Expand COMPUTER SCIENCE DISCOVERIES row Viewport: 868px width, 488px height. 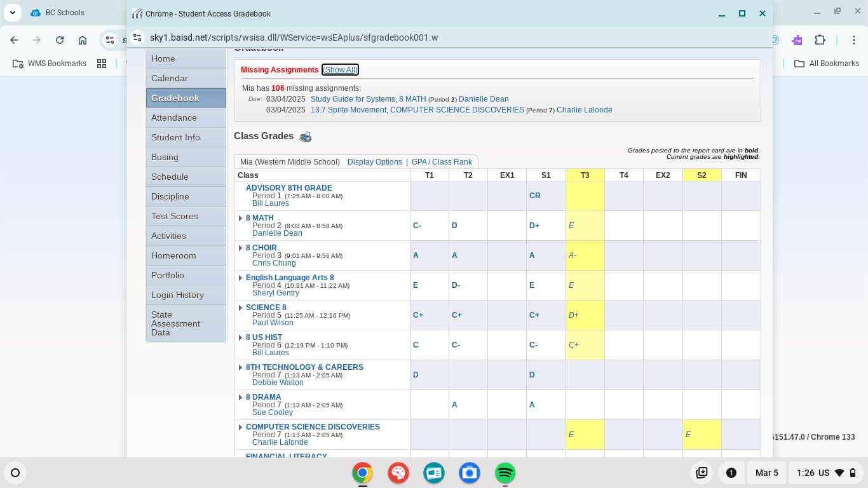240,427
